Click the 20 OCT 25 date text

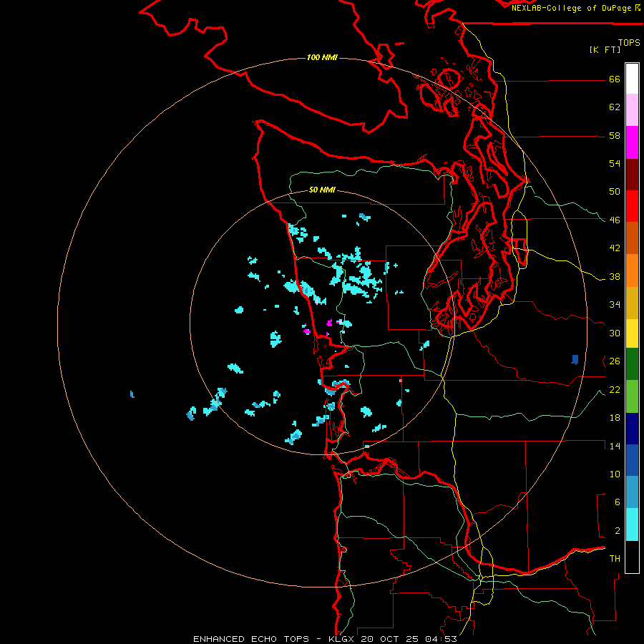click(389, 639)
